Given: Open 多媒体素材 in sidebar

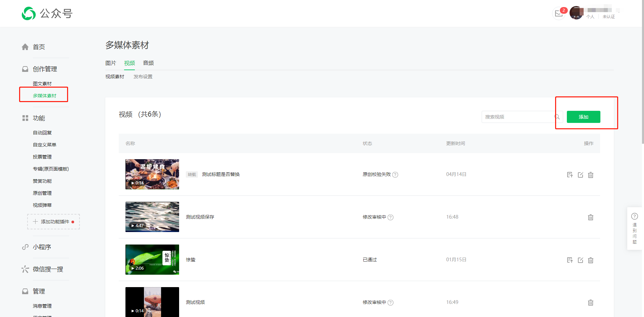Looking at the screenshot, I should [x=45, y=96].
